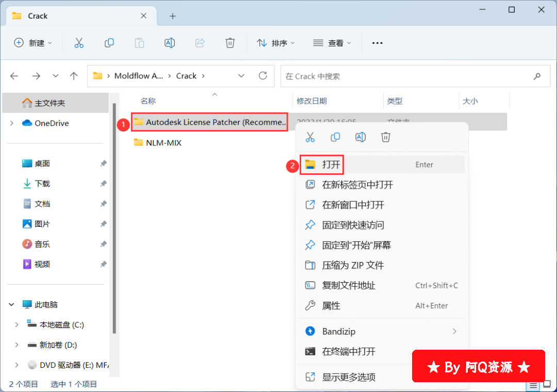Image resolution: width=557 pixels, height=392 pixels.
Task: Sort by the 大小 column header
Action: (x=470, y=101)
